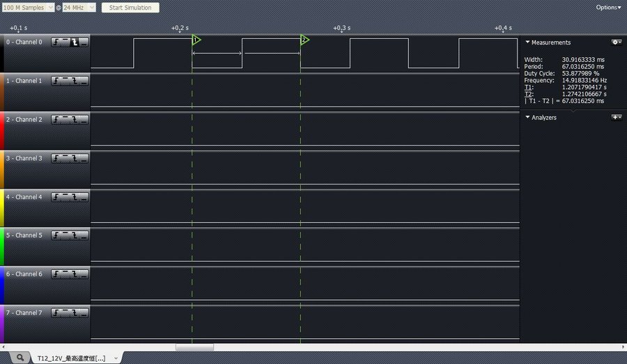Viewport: 627px width, 364px height.
Task: Collapse the Analyzers panel
Action: [527, 118]
